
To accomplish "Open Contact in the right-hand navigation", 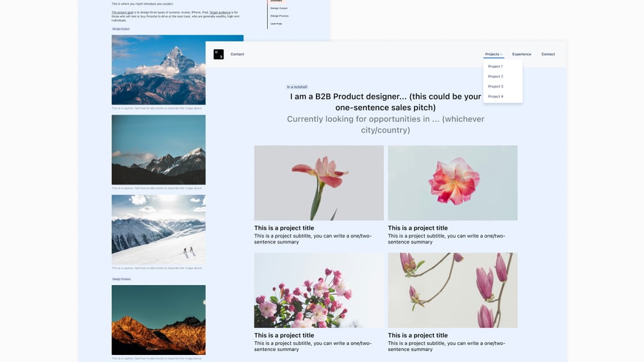I will pyautogui.click(x=548, y=54).
